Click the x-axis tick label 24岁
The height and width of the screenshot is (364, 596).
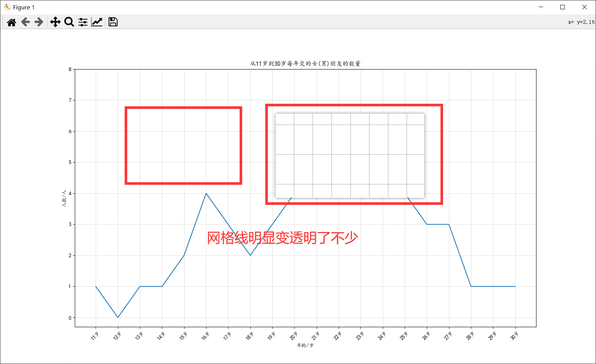[x=382, y=336]
